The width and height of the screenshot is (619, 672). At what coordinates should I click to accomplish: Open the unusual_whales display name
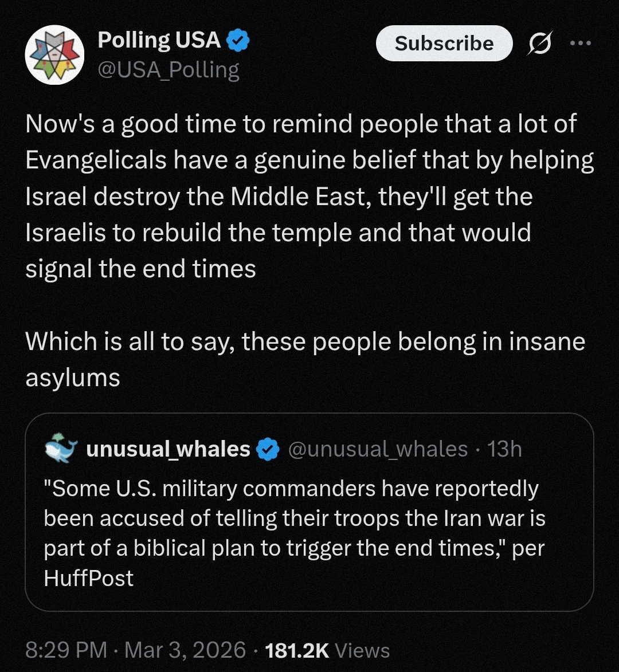coord(168,449)
